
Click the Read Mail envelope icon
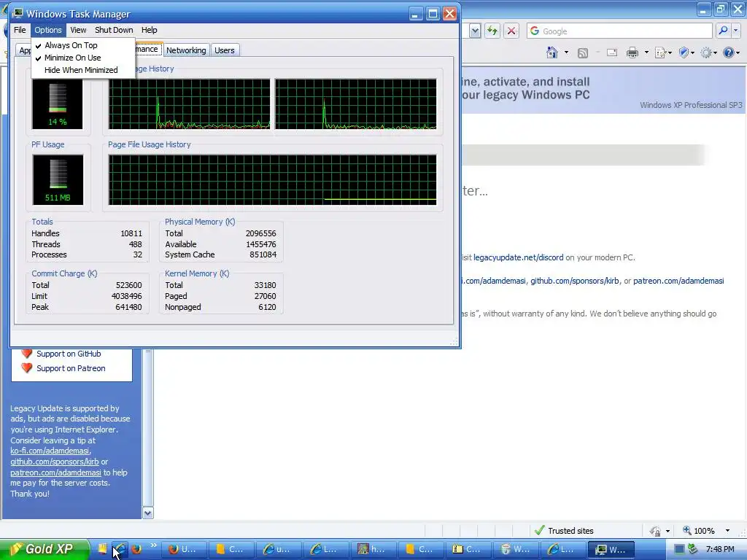(x=612, y=52)
